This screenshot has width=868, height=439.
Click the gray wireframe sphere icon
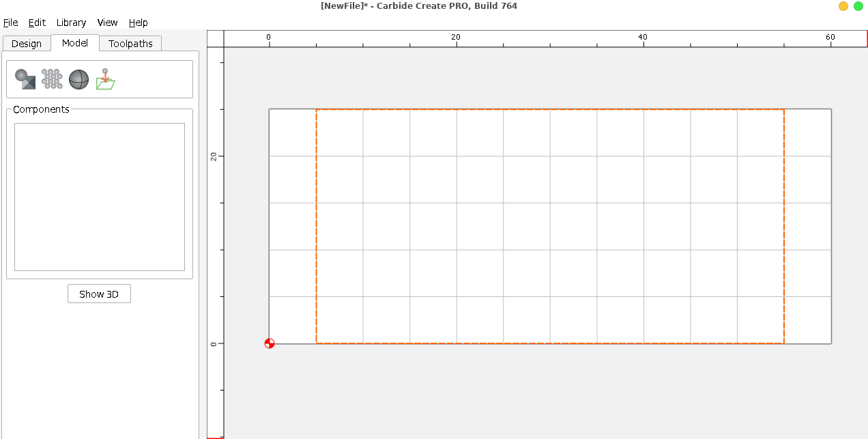(x=78, y=79)
